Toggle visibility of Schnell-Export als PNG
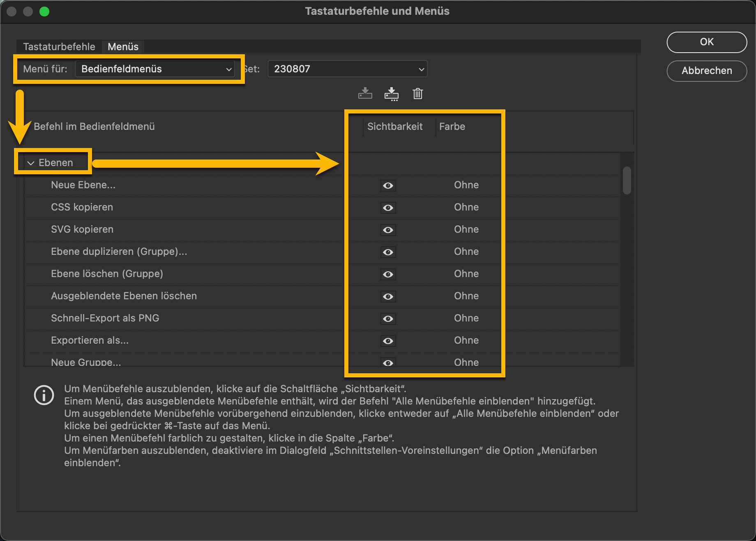This screenshot has height=541, width=756. coord(388,319)
